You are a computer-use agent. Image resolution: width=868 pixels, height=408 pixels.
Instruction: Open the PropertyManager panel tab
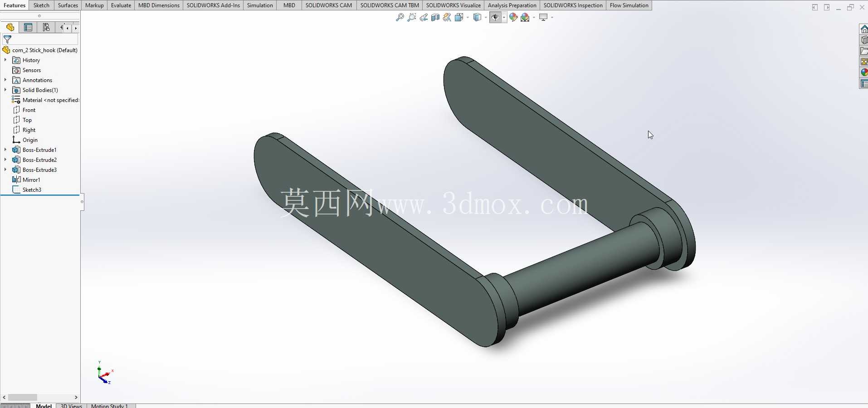tap(28, 27)
